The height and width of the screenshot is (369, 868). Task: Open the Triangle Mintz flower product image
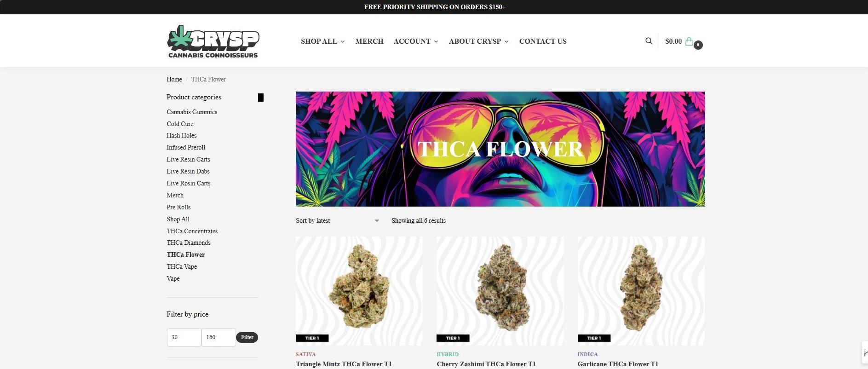pos(359,291)
